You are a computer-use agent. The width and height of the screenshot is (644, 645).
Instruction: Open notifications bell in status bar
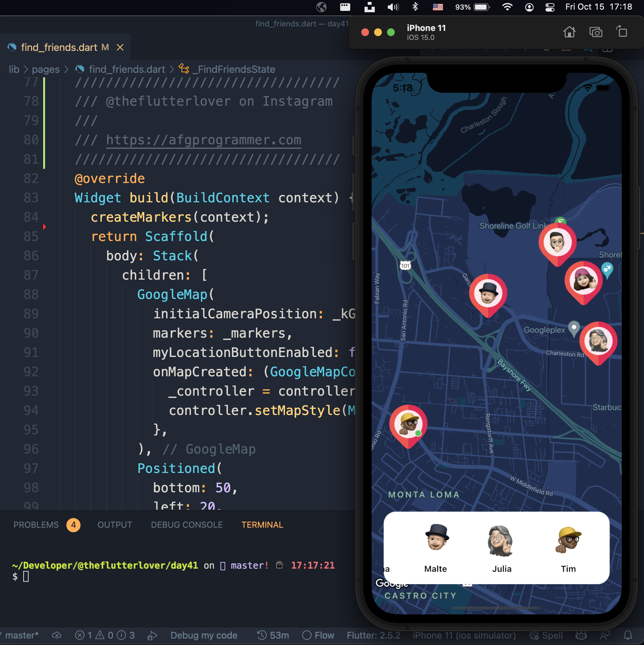[628, 635]
